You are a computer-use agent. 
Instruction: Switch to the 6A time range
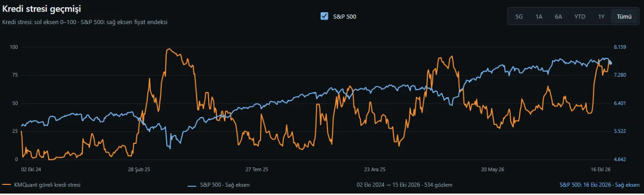(558, 16)
